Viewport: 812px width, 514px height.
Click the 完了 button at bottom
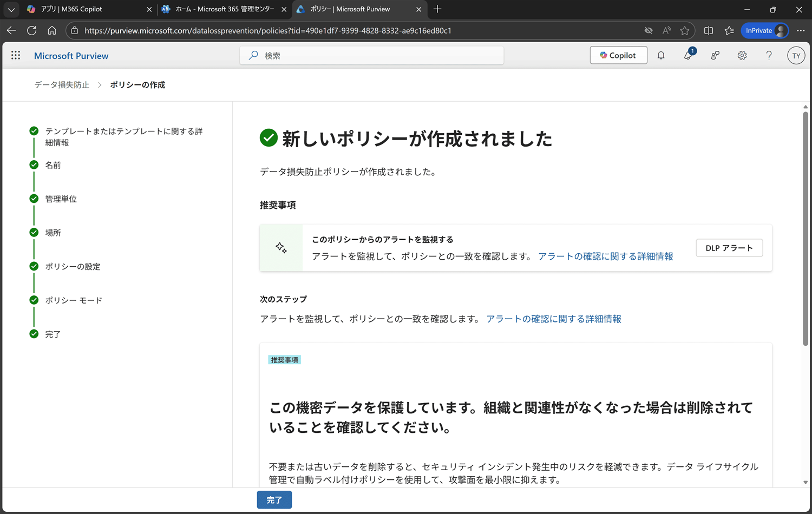coord(274,500)
